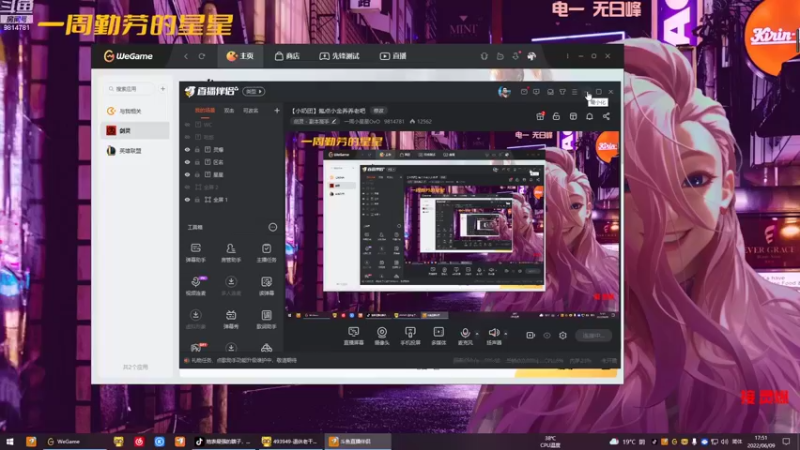Click the record video icon beside settings
The height and width of the screenshot is (450, 800).
point(531,335)
